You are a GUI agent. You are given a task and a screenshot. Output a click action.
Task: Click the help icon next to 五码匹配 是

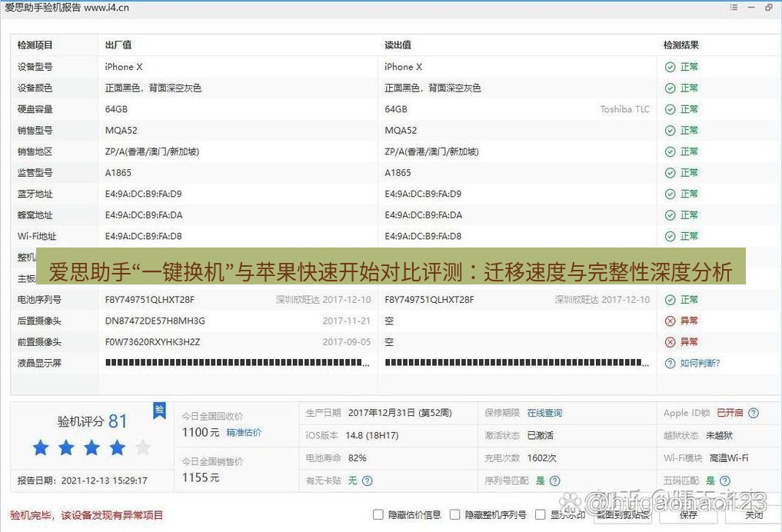[725, 480]
